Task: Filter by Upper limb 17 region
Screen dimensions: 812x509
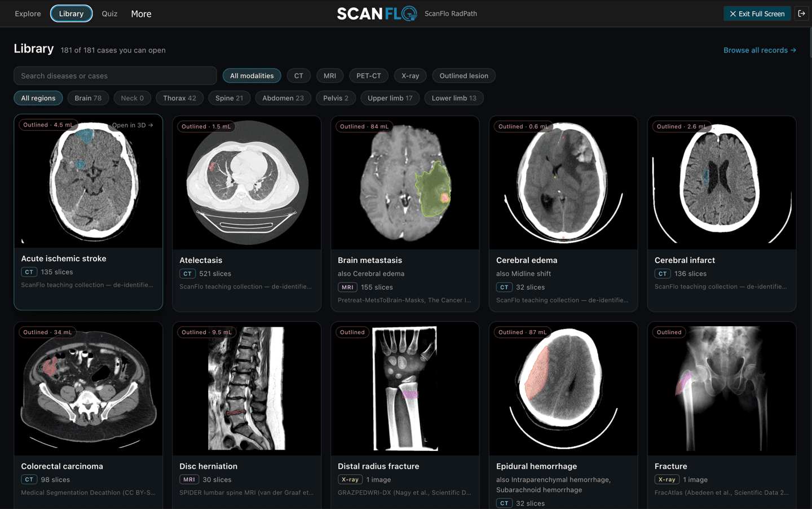Action: point(390,98)
